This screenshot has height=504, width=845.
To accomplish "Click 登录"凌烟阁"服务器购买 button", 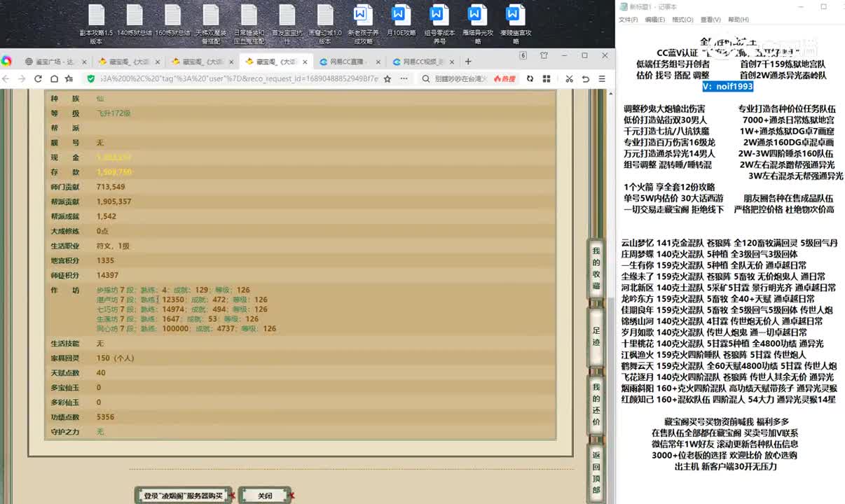I will pyautogui.click(x=182, y=496).
